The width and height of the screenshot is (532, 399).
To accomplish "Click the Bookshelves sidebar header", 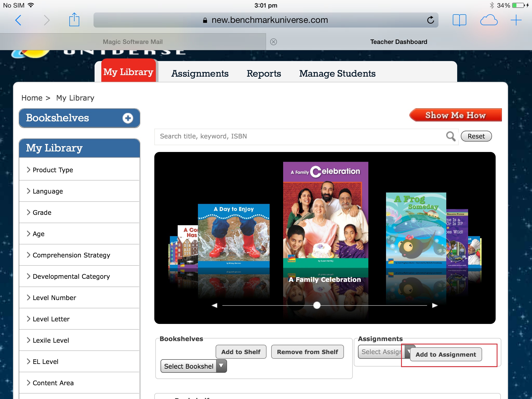I will (79, 118).
